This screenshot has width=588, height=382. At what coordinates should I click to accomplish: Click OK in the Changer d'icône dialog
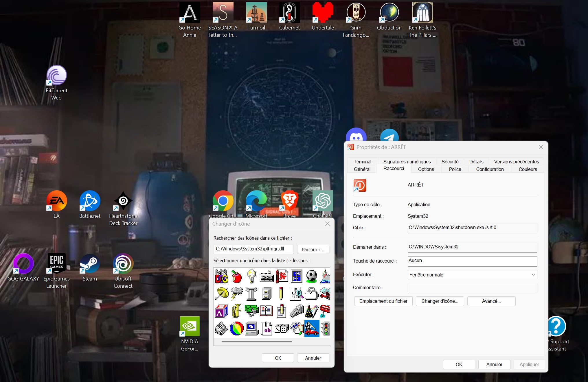tap(278, 358)
